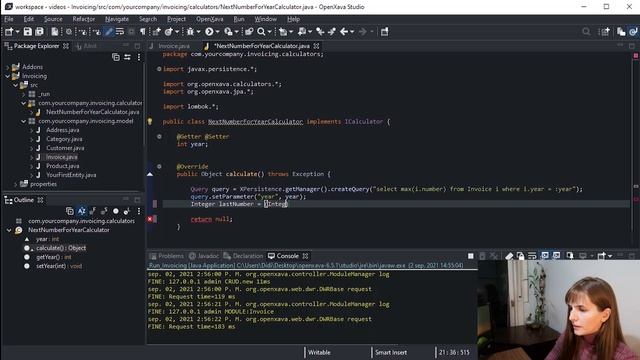
Task: Select Product.java in Package Explorer
Action: point(62,166)
